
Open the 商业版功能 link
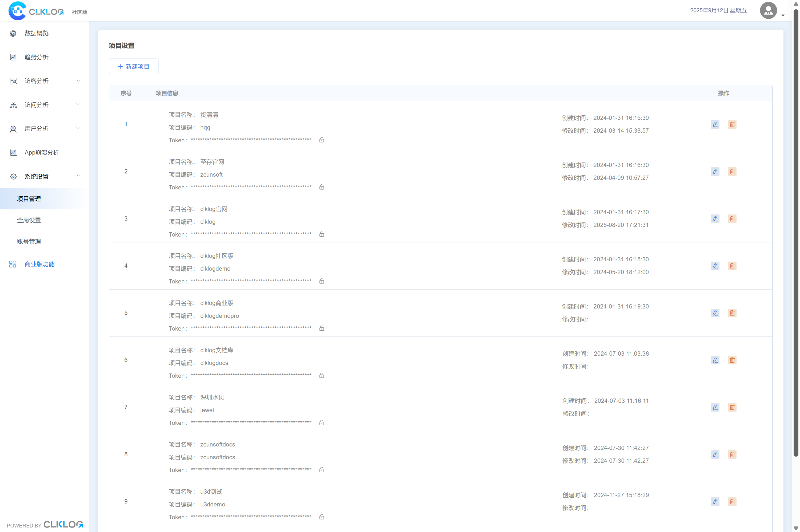(39, 264)
